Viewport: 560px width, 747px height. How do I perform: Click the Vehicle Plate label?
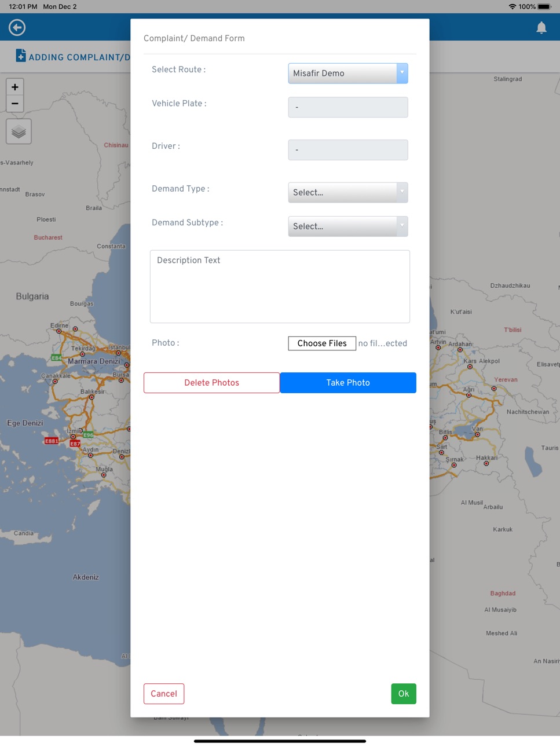point(179,104)
